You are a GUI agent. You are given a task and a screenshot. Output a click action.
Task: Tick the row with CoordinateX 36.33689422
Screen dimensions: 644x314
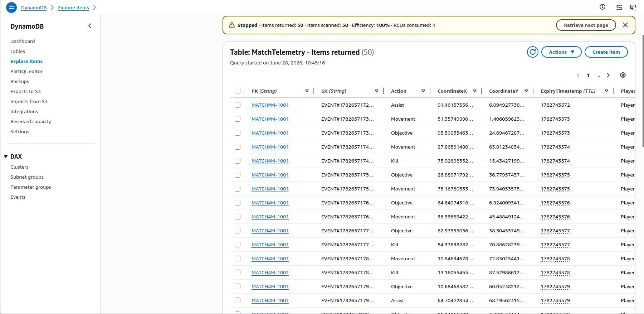(x=238, y=217)
